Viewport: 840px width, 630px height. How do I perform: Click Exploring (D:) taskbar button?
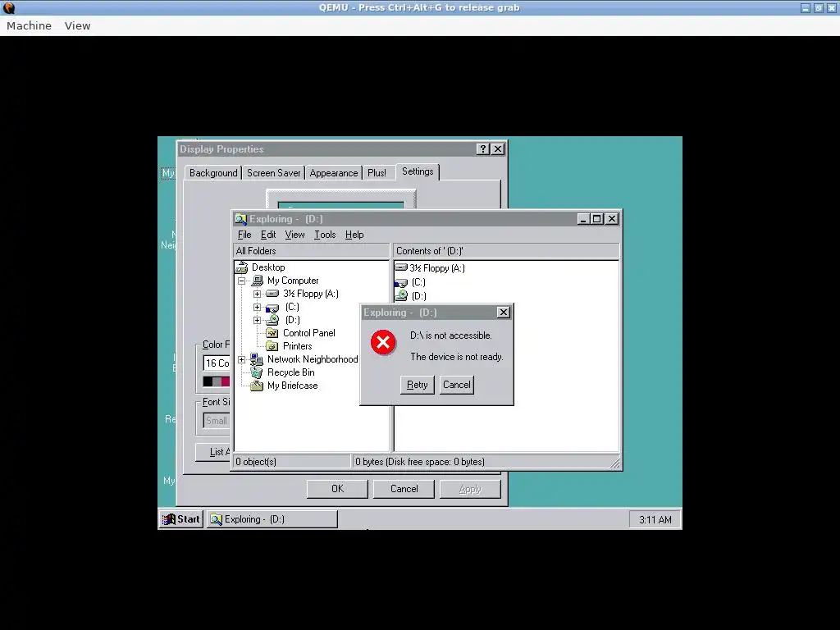pos(272,519)
